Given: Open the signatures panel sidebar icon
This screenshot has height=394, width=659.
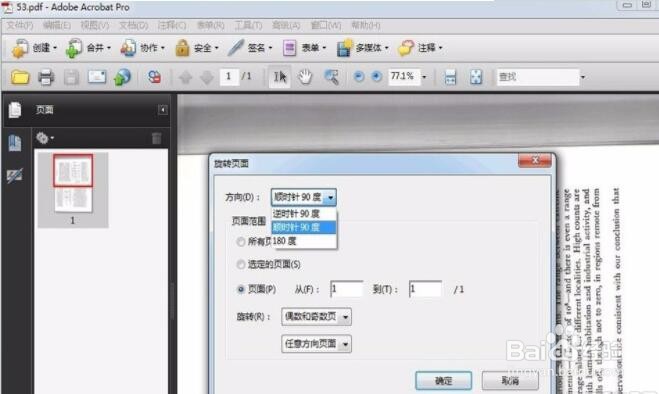Looking at the screenshot, I should click(15, 175).
